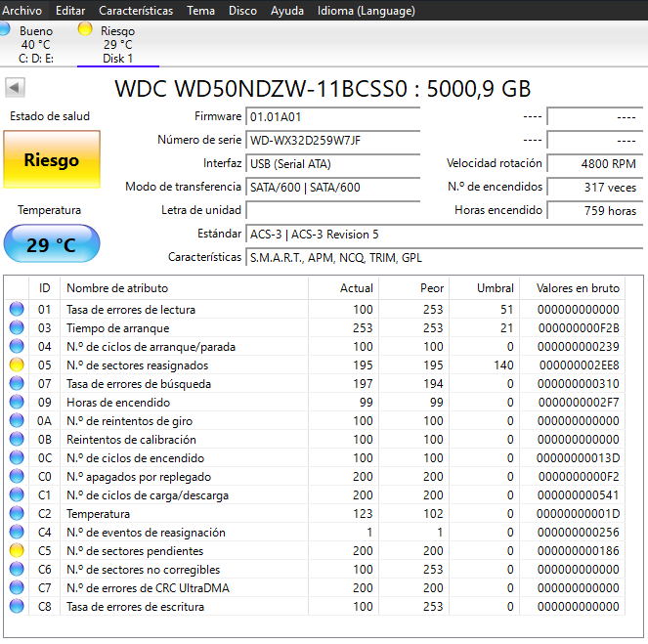The height and width of the screenshot is (644, 648).
Task: Click the Umbral column header
Action: click(x=484, y=288)
